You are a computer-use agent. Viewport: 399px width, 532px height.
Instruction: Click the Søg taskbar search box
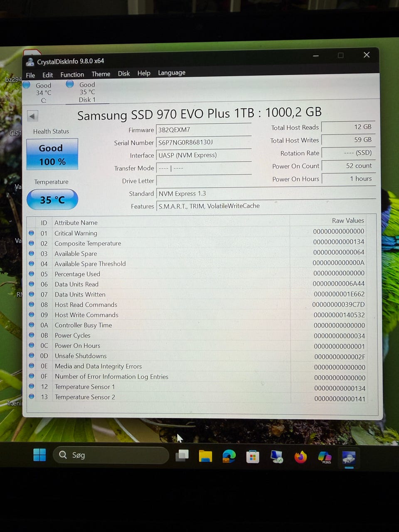(x=111, y=455)
